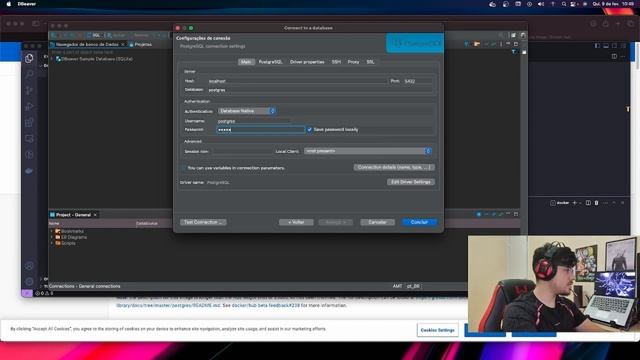Open Docker whale icon in VS Code sidebar
The image size is (640, 360).
29,171
